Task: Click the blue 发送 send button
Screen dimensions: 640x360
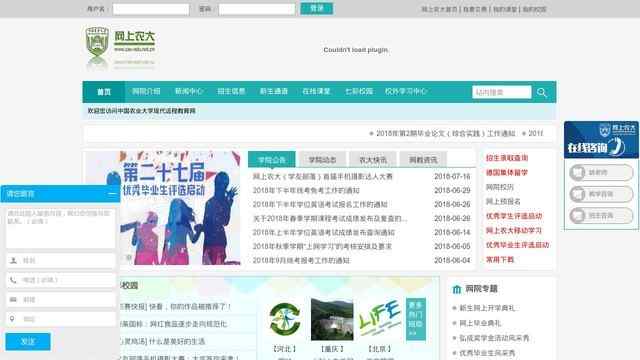Action: [28, 341]
